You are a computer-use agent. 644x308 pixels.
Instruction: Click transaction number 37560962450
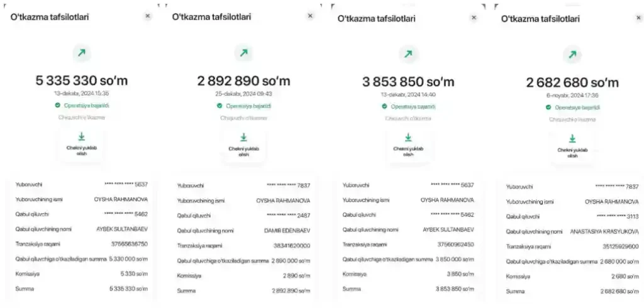tap(455, 244)
